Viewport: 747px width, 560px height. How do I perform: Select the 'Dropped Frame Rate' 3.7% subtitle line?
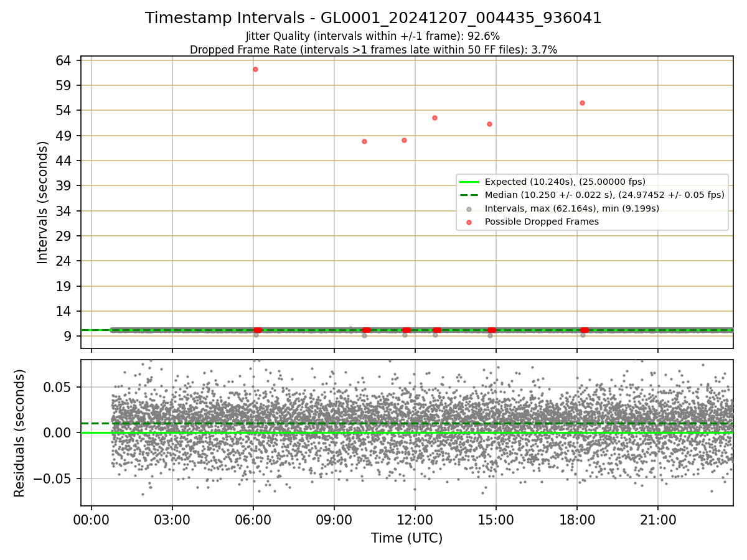[374, 50]
